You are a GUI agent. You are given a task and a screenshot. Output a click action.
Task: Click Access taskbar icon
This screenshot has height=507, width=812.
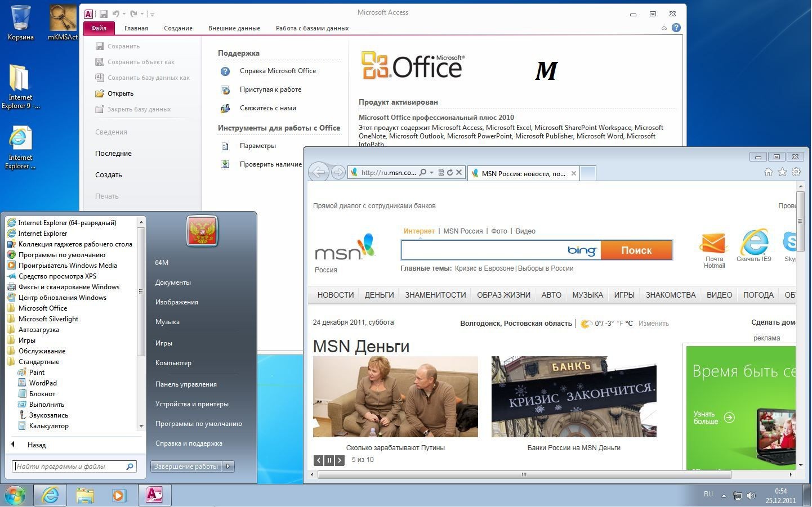(154, 495)
